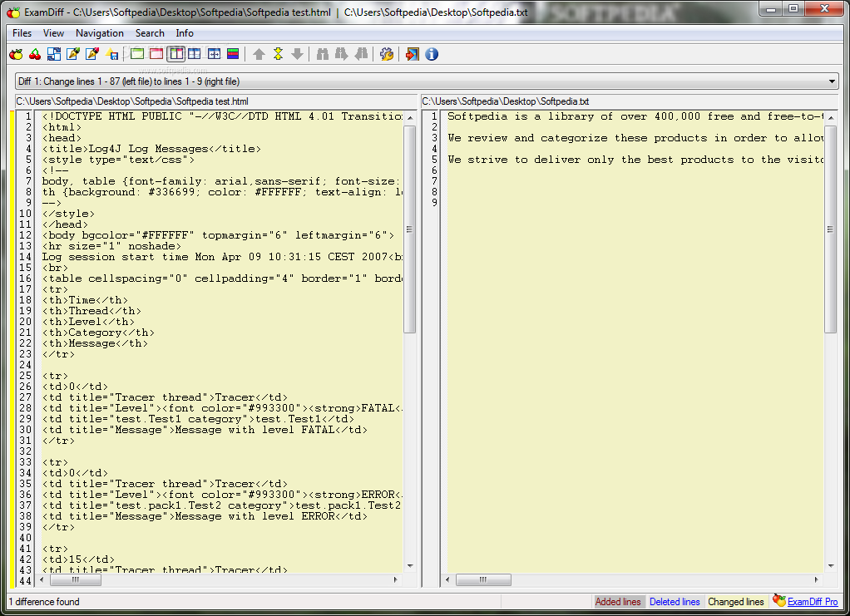Image resolution: width=850 pixels, height=616 pixels.
Task: Click right pane vertical scrollbar thumb
Action: click(x=830, y=229)
